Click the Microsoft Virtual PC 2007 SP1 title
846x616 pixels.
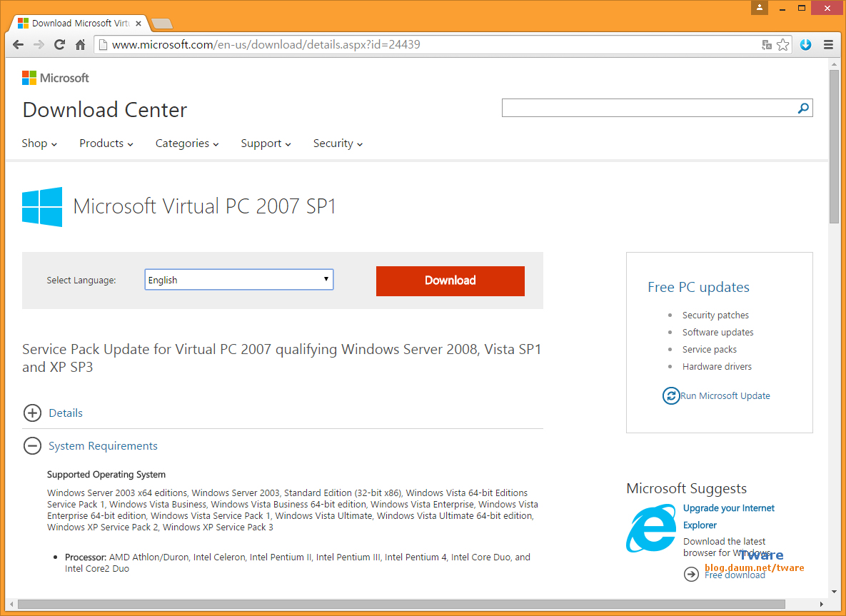204,206
